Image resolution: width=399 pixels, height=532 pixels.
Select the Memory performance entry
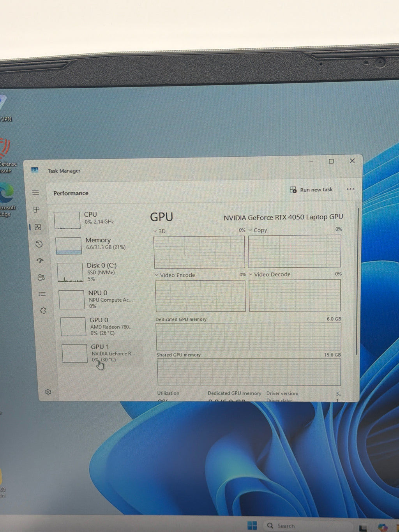click(x=99, y=245)
